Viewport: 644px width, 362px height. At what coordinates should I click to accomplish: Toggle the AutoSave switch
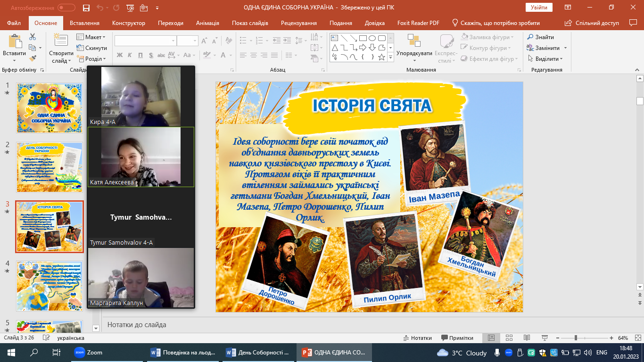pyautogui.click(x=66, y=8)
